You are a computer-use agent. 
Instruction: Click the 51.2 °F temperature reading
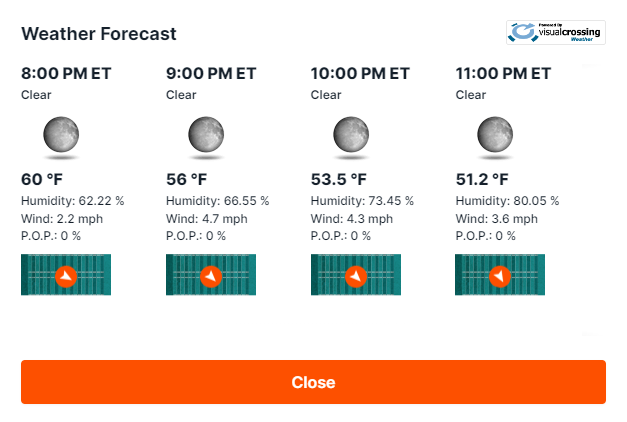[x=482, y=179]
